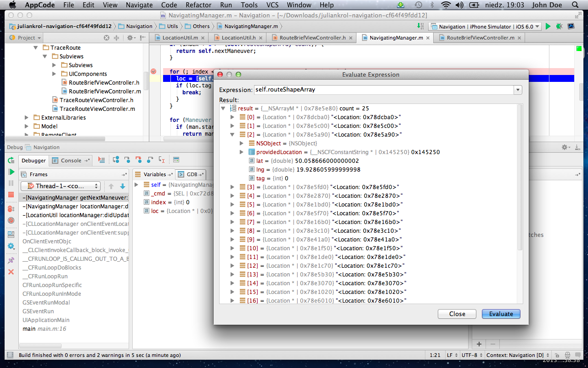Open the View Breakpoints red dots icon
Screen dimensions: 588x368
coord(11,209)
